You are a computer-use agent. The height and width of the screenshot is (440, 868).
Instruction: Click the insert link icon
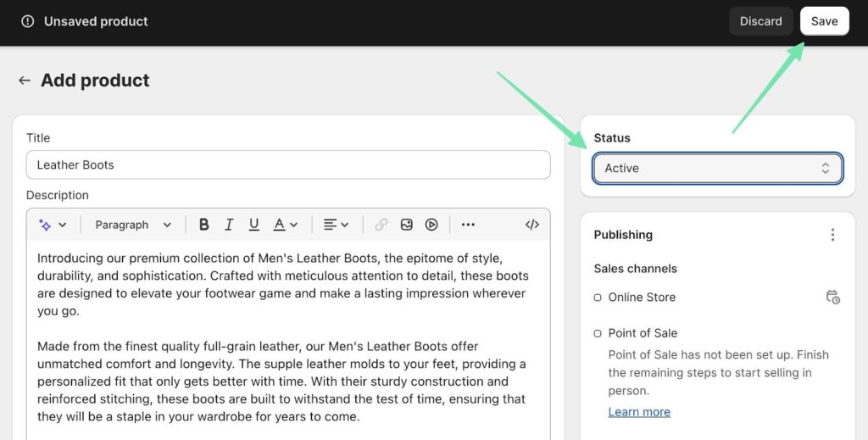[x=381, y=225]
